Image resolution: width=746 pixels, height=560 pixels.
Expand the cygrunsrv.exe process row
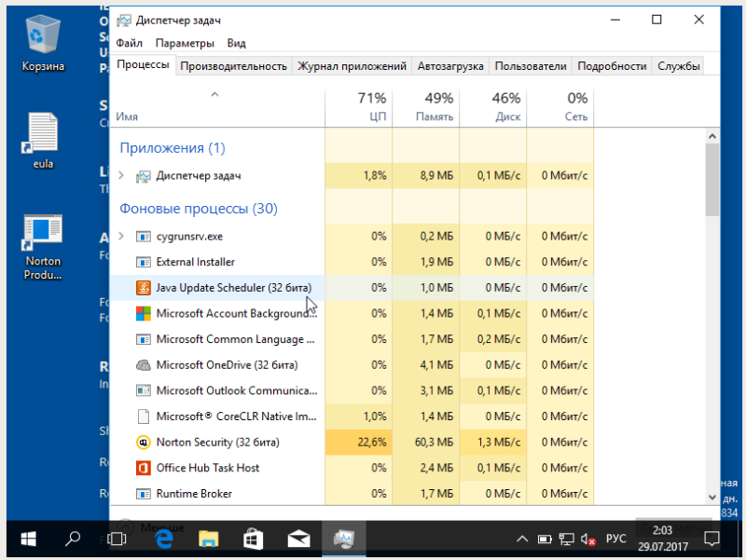(x=121, y=236)
